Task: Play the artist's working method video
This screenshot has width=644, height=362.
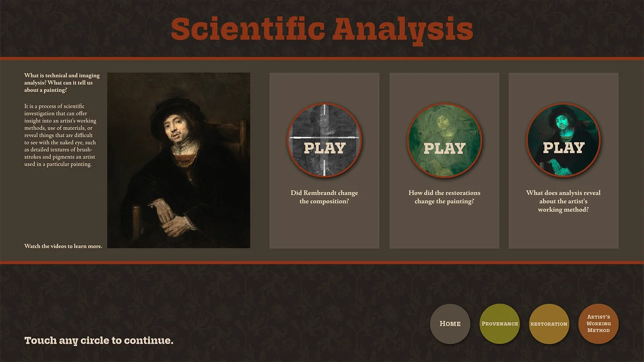Action: [563, 140]
